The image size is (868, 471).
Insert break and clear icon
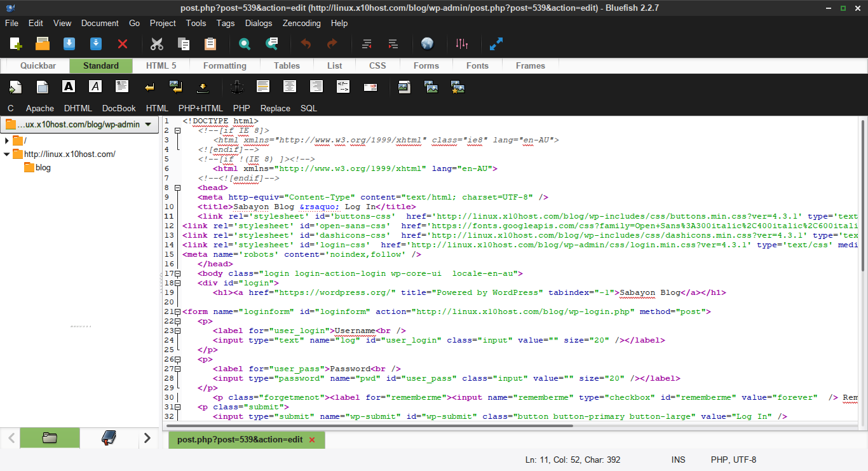(x=176, y=87)
